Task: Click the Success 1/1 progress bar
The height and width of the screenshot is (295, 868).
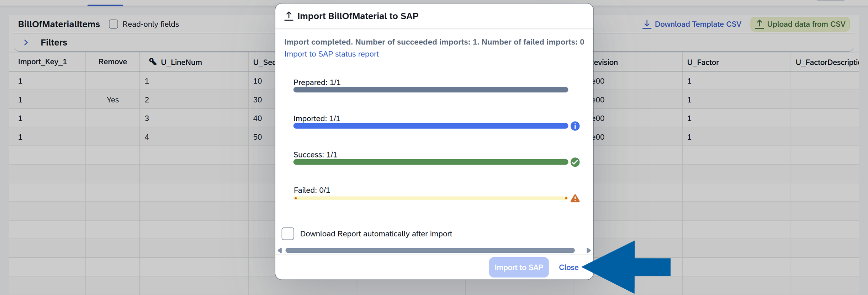Action: 430,162
